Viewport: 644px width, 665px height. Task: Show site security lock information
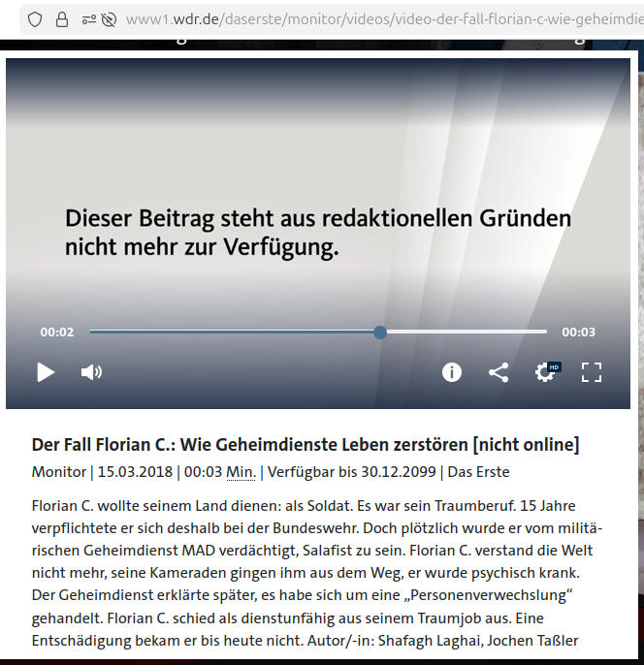pyautogui.click(x=62, y=19)
